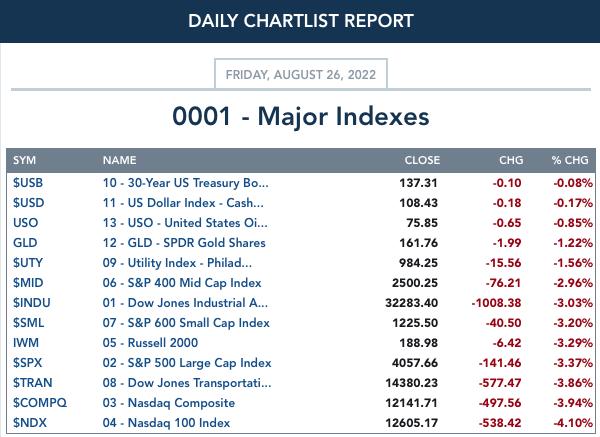The height and width of the screenshot is (437, 600).
Task: Click the USO ticker symbol
Action: 26,223
